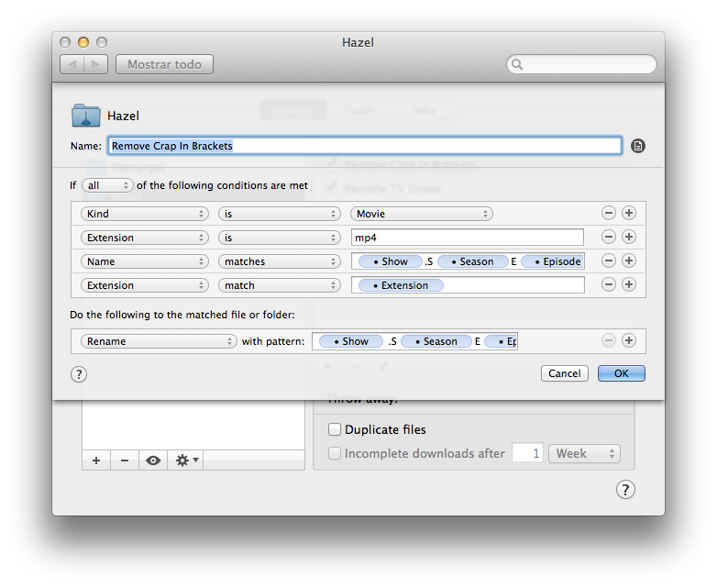
Task: Open the 'is' operator dropdown in the mp4 row
Action: (x=280, y=238)
